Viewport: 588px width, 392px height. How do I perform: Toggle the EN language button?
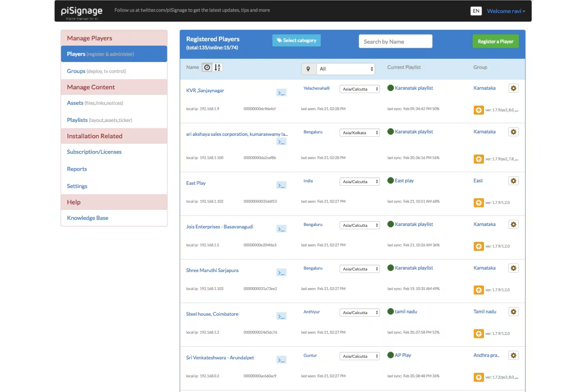pos(476,11)
